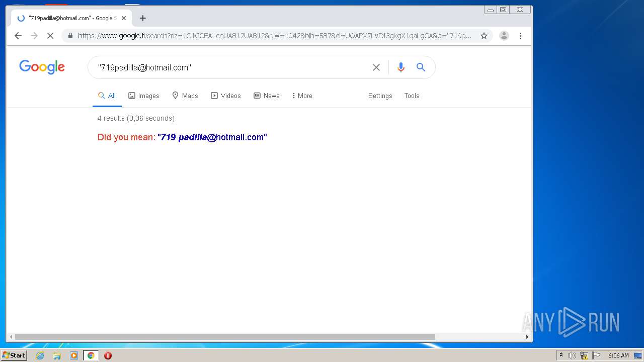Viewport: 644px width, 362px height.
Task: Switch to Images results
Action: 143,96
